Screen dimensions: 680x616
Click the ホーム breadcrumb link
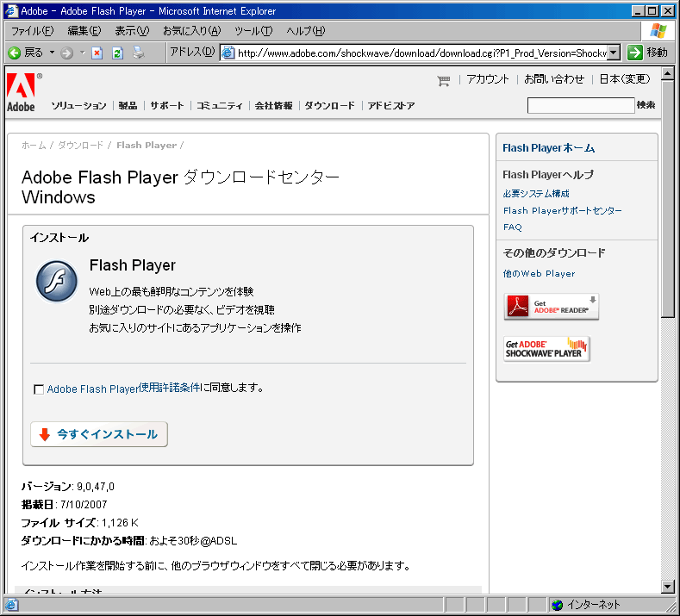point(34,146)
